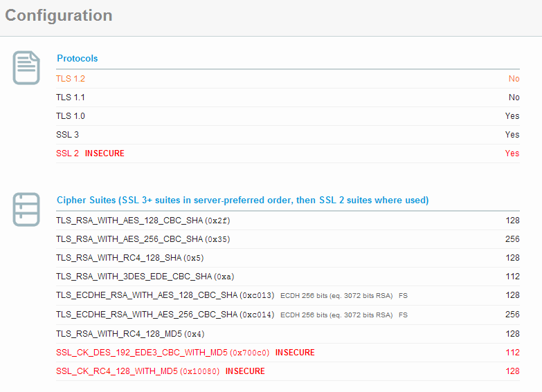Click the SSL 2 INSECURE protocol label

[90, 153]
